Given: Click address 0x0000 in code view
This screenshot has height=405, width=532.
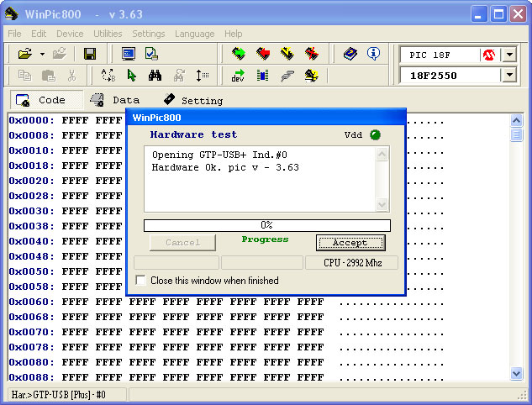Looking at the screenshot, I should point(31,120).
